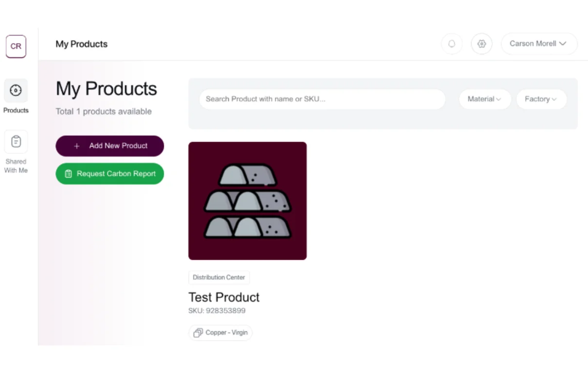Open the Factory filter dropdown

pyautogui.click(x=541, y=99)
